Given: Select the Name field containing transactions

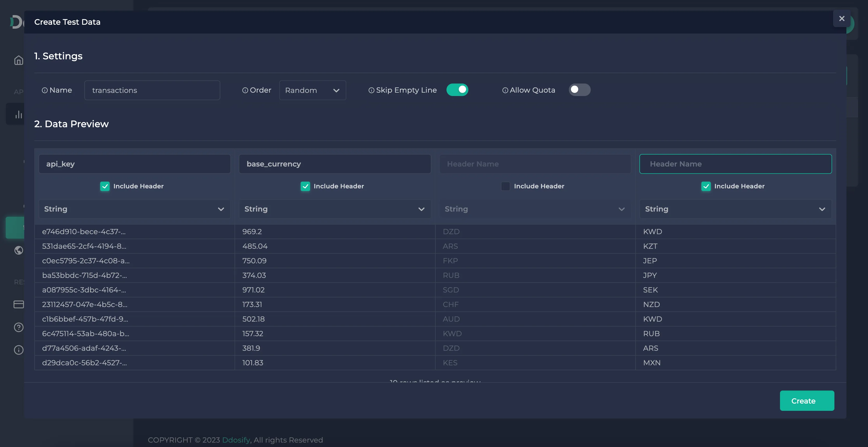Looking at the screenshot, I should [x=152, y=90].
